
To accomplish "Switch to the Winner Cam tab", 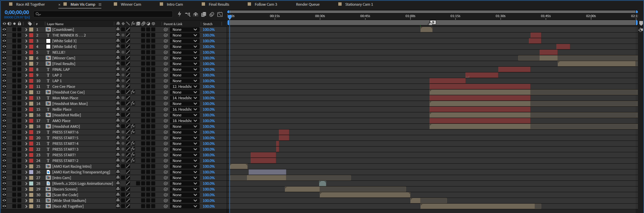I will tap(131, 4).
